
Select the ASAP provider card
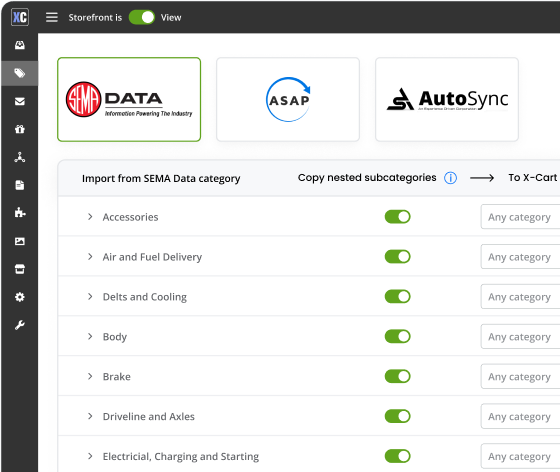pyautogui.click(x=288, y=100)
